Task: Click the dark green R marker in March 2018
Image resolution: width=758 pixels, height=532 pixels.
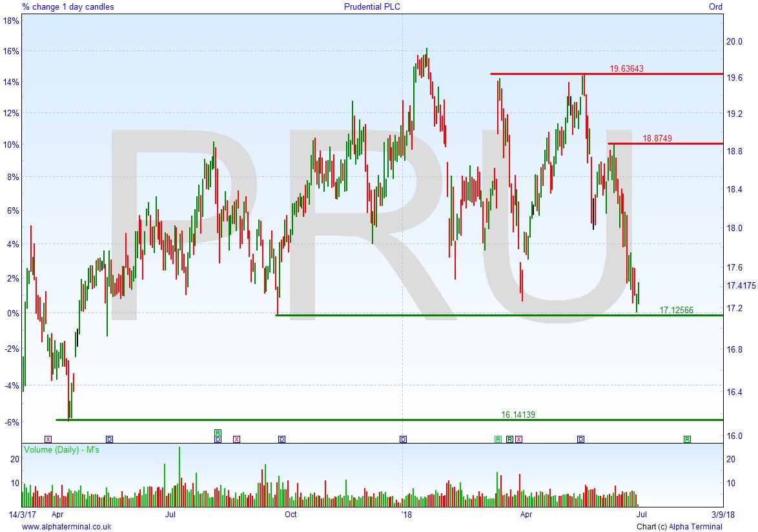Action: point(509,439)
